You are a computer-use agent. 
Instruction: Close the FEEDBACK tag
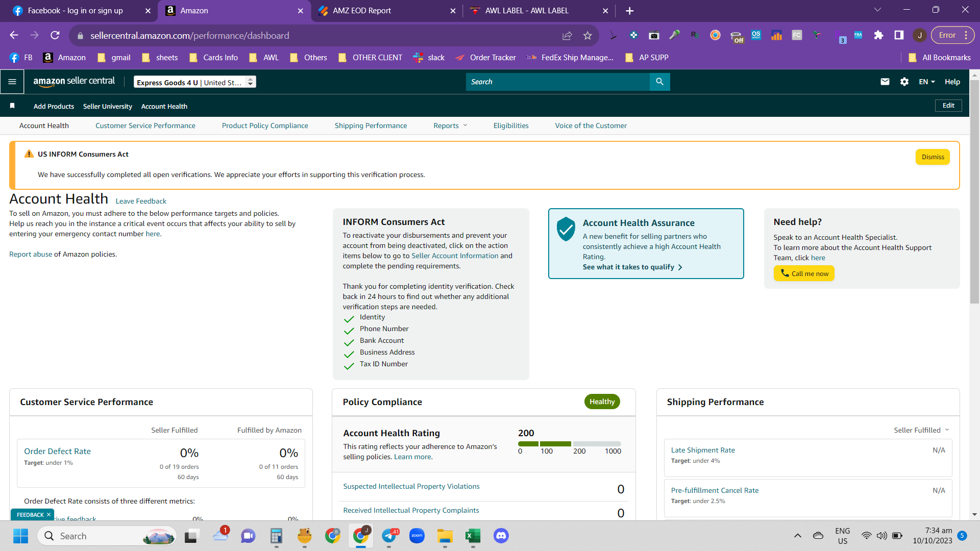click(49, 515)
